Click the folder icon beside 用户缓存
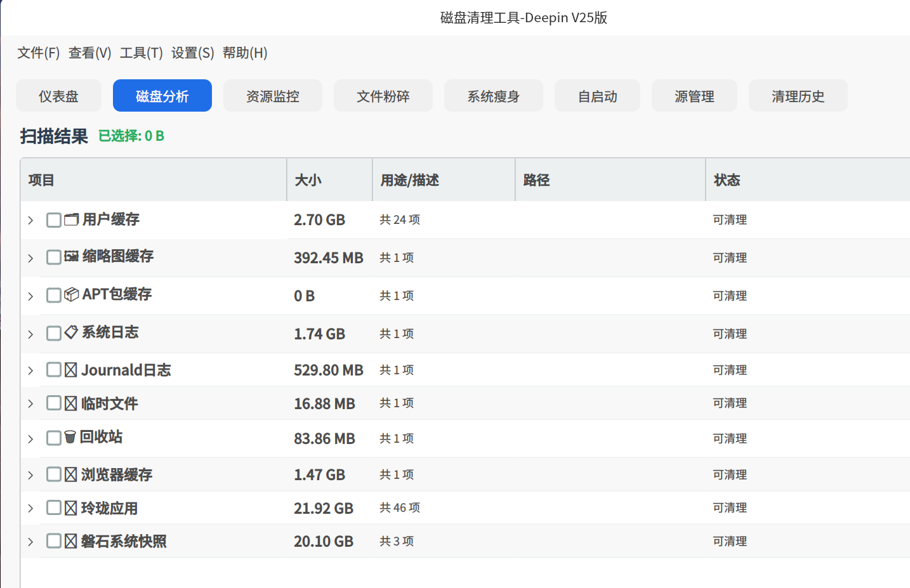 [x=71, y=219]
